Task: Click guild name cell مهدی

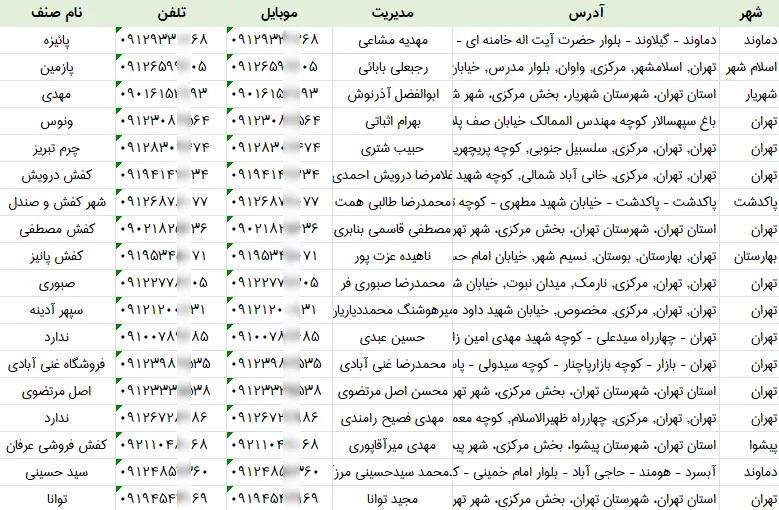Action: click(57, 94)
